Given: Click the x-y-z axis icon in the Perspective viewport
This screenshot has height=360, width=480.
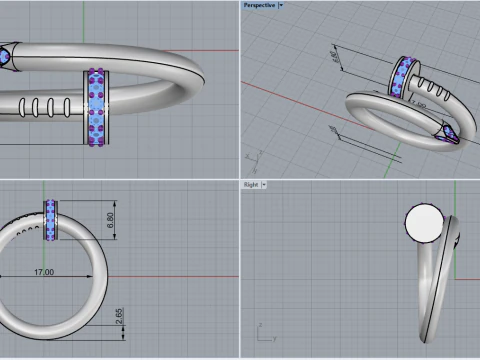Looking at the screenshot, I should pyautogui.click(x=254, y=162).
